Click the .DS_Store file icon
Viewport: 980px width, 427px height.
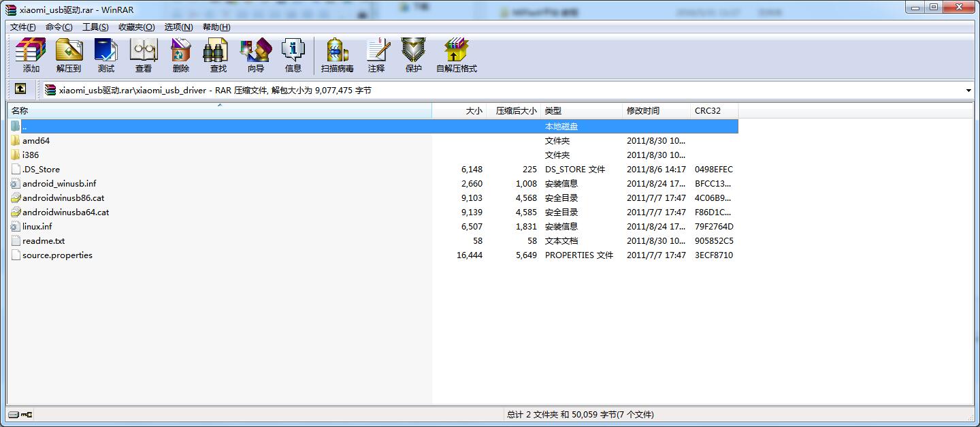tap(16, 169)
